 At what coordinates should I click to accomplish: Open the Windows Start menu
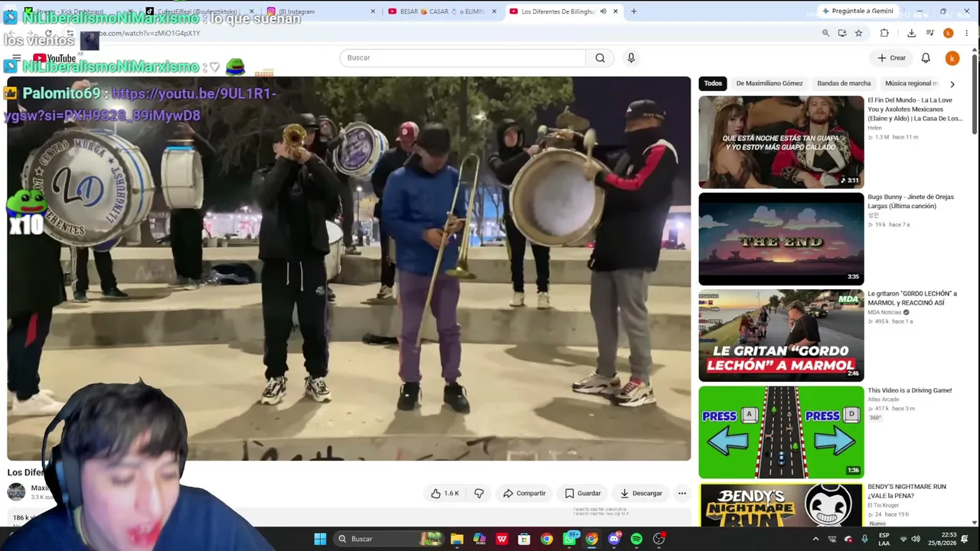pos(320,539)
